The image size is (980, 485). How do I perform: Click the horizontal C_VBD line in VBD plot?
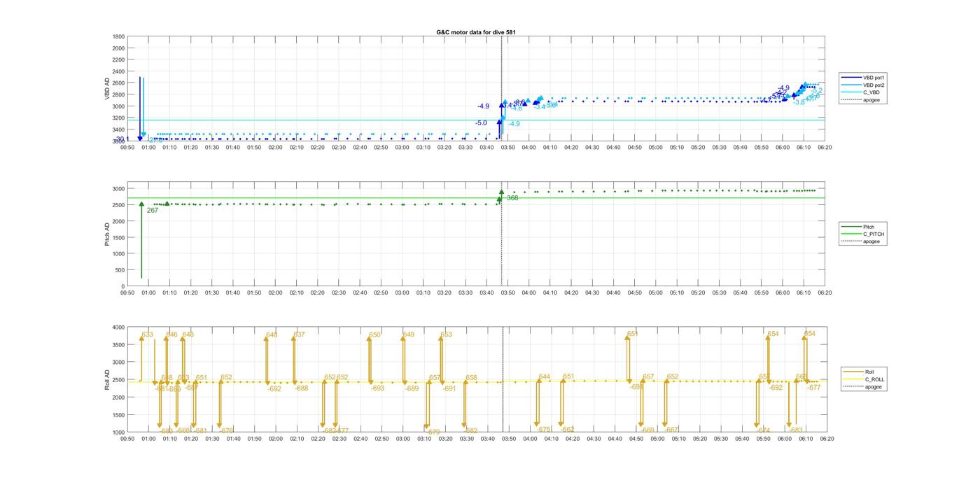[x=476, y=120]
